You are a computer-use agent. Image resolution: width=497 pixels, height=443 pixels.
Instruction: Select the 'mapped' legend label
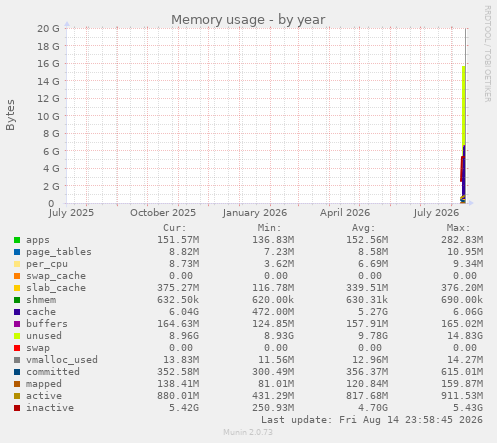click(x=44, y=384)
